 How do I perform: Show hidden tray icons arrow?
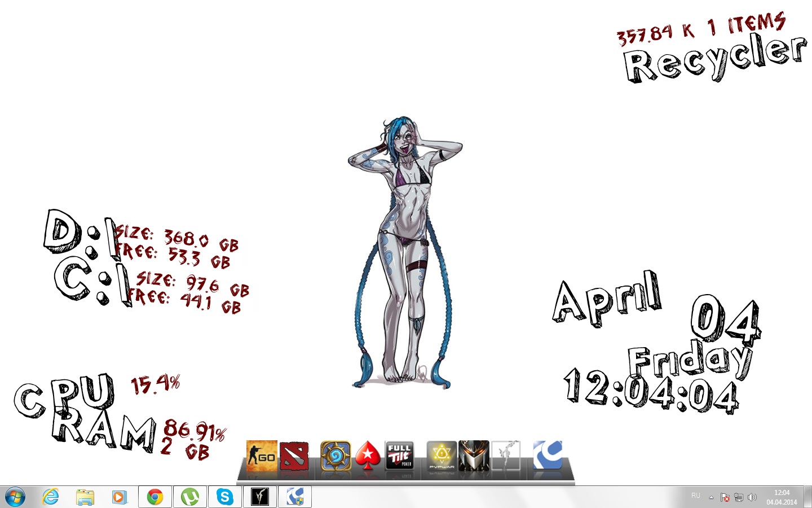[711, 497]
